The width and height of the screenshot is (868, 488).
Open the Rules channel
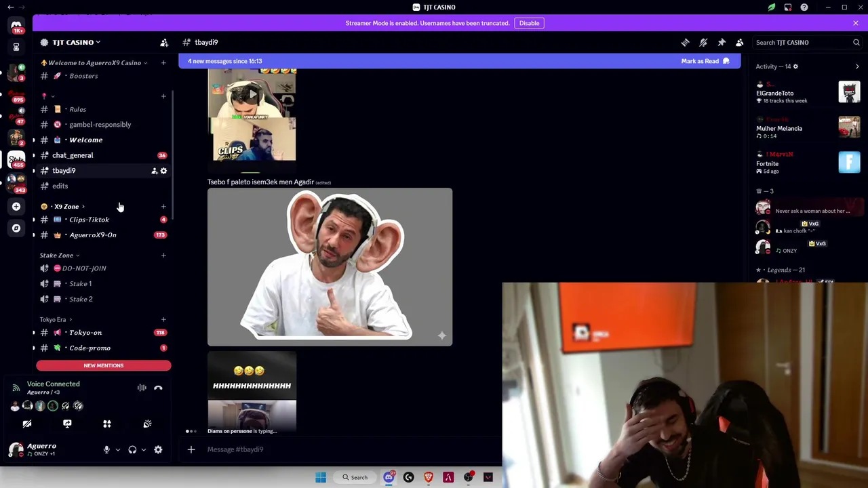coord(102,109)
